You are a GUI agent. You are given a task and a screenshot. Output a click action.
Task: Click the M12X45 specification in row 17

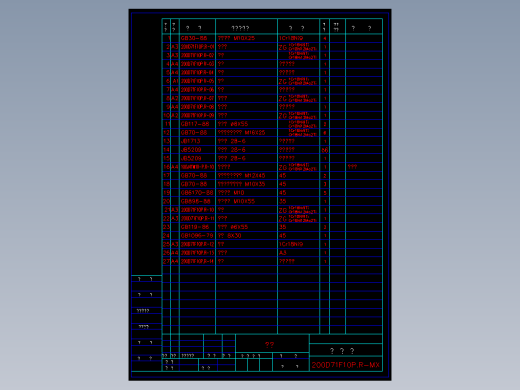[255, 176]
